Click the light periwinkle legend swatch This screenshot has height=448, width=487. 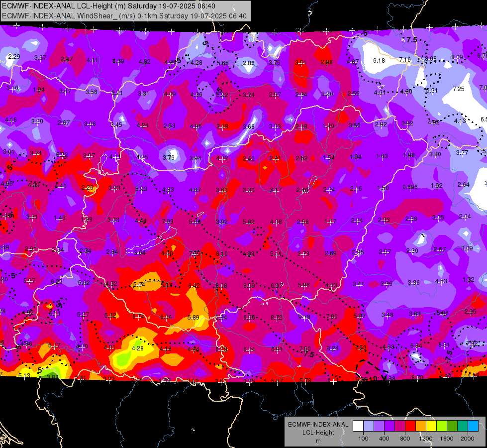tap(369, 426)
